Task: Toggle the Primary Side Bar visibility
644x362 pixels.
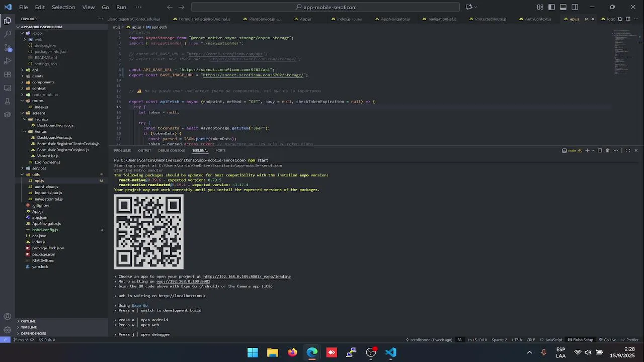Action: (552, 7)
